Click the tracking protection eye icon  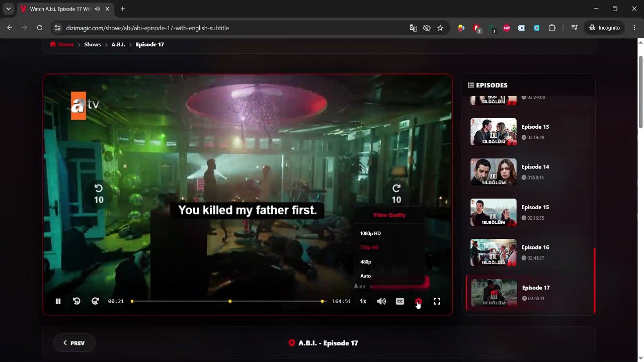pos(427,28)
